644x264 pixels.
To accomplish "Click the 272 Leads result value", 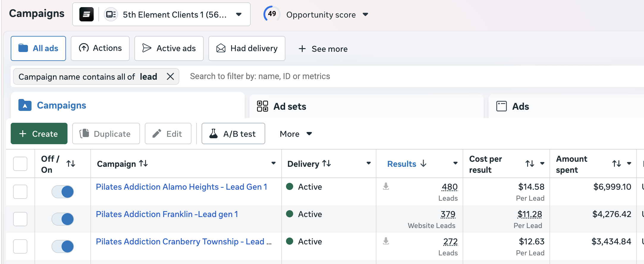I will click(x=450, y=242).
